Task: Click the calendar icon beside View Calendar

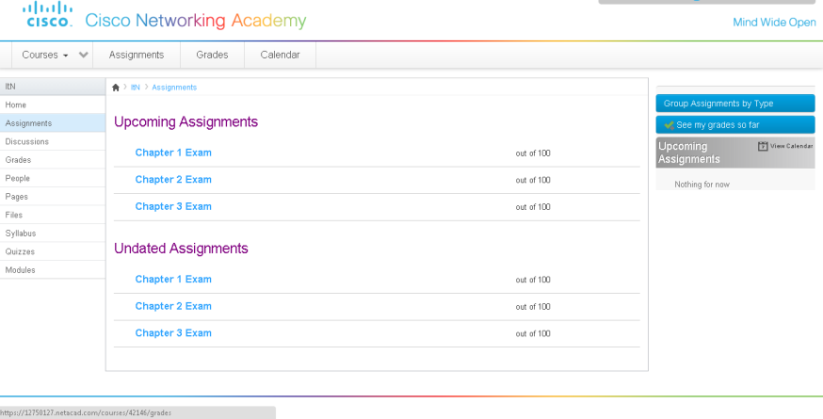Action: tap(763, 146)
